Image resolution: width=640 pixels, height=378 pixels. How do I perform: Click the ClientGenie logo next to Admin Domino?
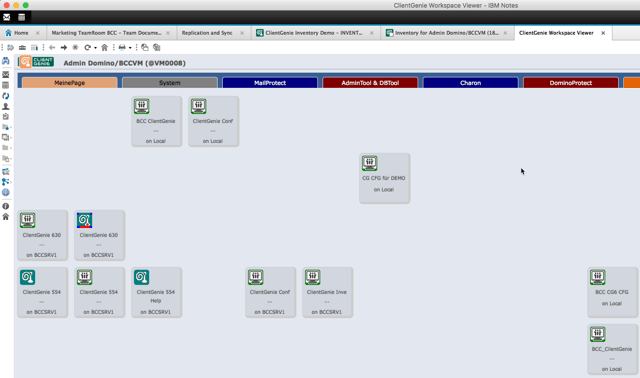(37, 62)
